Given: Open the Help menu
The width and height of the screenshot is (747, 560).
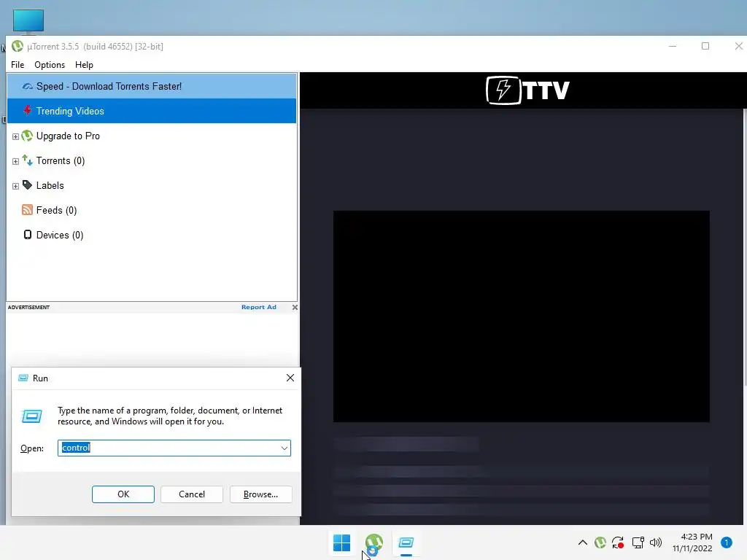Looking at the screenshot, I should 85,65.
